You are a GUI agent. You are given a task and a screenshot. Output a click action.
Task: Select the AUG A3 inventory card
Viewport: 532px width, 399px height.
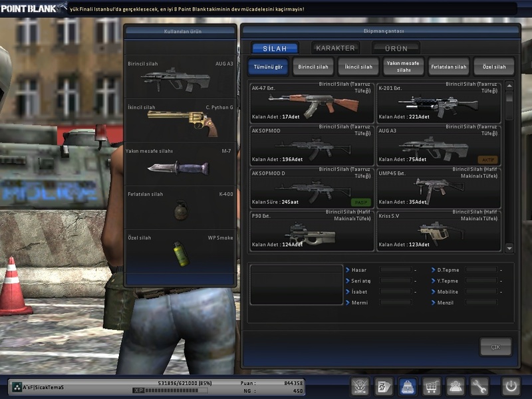coord(438,145)
